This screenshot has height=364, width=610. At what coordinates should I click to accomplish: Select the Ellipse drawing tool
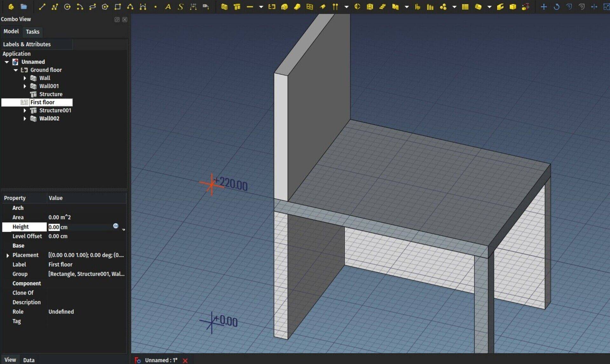92,7
